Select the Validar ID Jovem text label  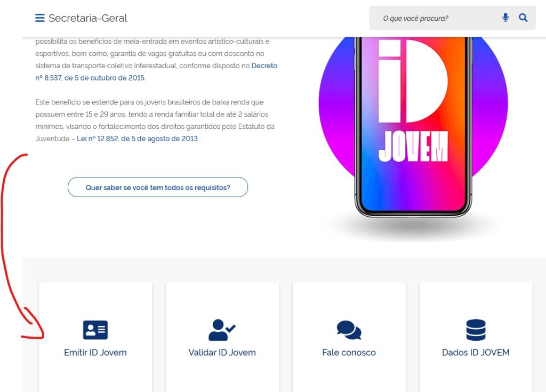tap(222, 353)
